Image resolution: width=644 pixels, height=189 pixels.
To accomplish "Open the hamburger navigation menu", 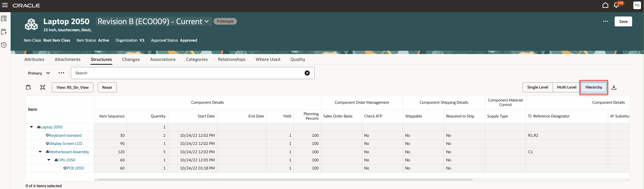I will (5, 5).
